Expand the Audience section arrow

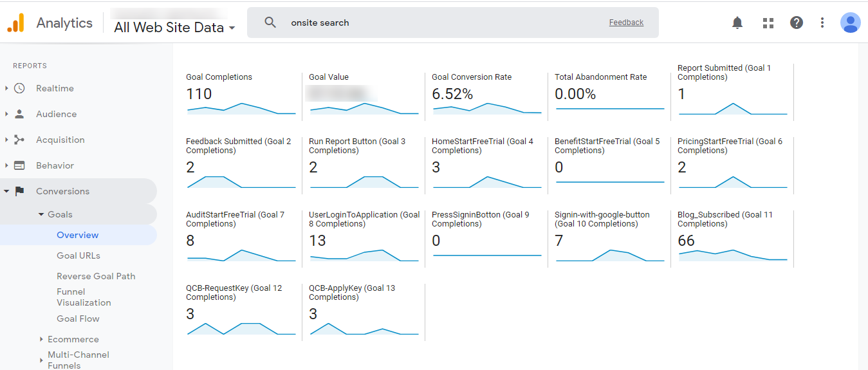[x=6, y=114]
